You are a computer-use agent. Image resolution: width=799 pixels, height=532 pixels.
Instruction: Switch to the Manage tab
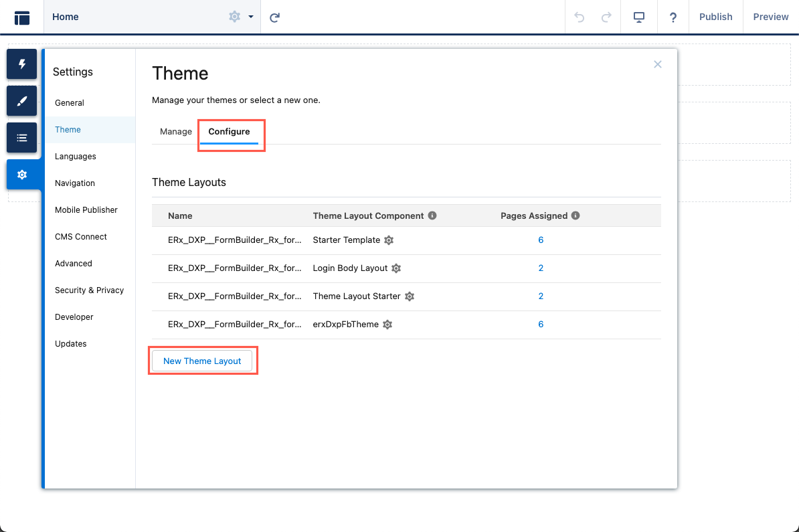(176, 132)
